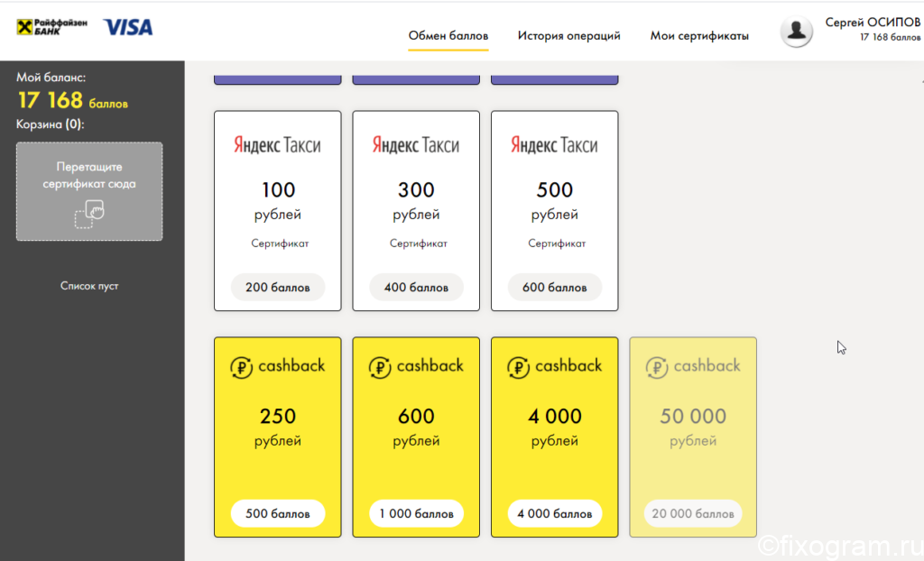Click the basket drop zone Перетащите сертификат сюда
The height and width of the screenshot is (561, 924).
point(89,191)
